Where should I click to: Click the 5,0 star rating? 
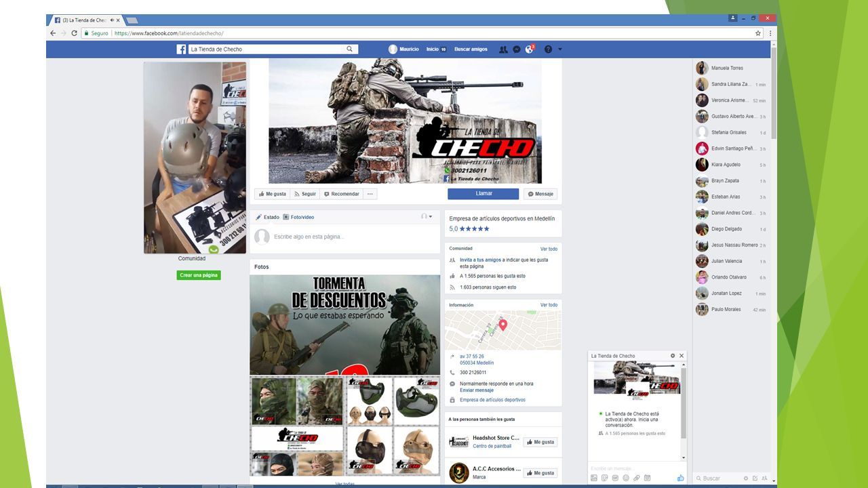coord(469,228)
